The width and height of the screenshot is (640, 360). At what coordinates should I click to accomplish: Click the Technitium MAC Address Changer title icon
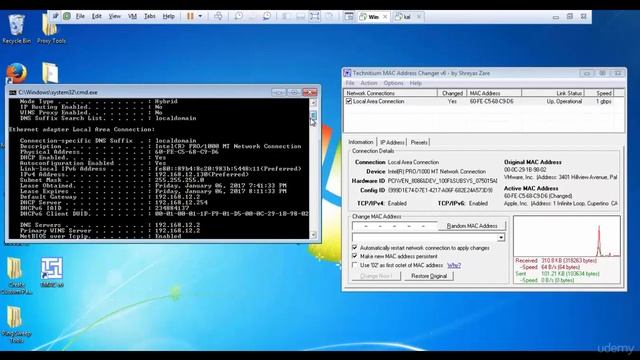(347, 73)
